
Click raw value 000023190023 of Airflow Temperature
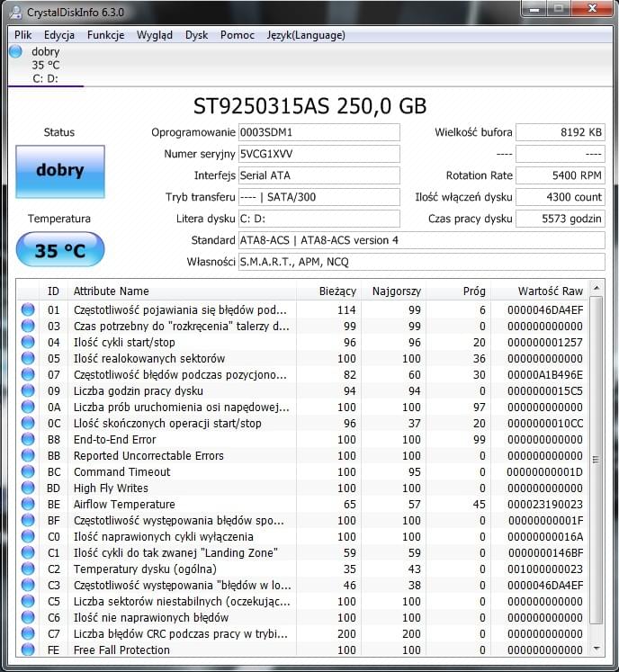pos(545,504)
